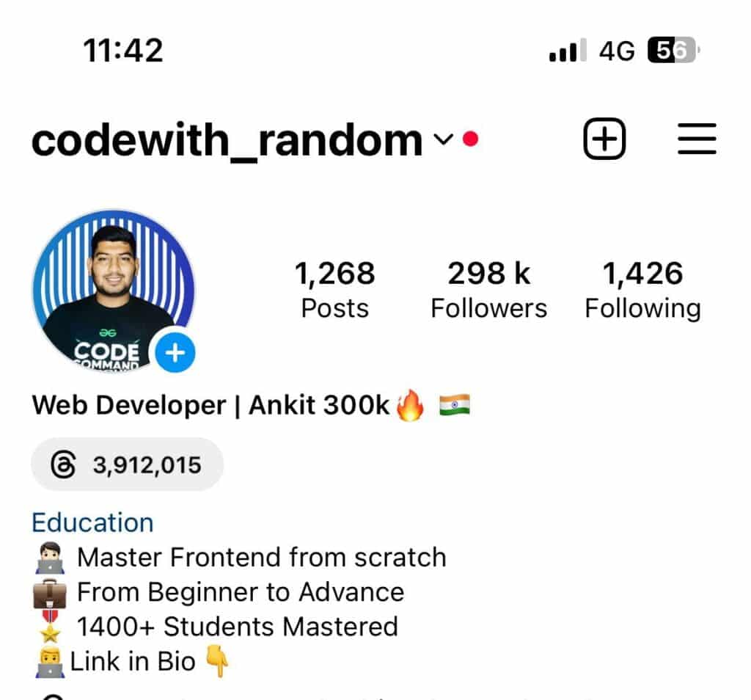Tap the blue add story plus badge
751x700 pixels.
pyautogui.click(x=175, y=353)
